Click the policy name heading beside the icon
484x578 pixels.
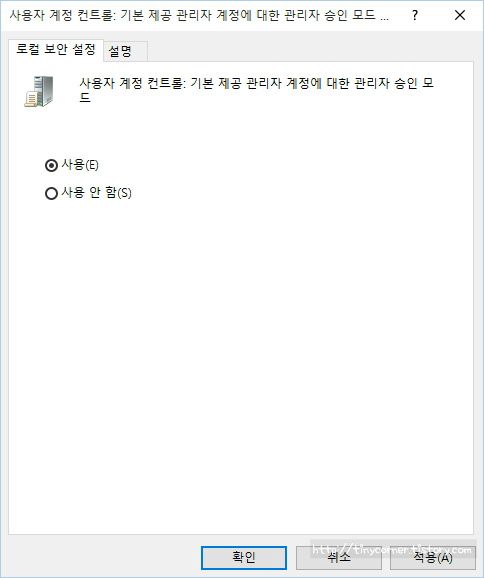pyautogui.click(x=257, y=90)
